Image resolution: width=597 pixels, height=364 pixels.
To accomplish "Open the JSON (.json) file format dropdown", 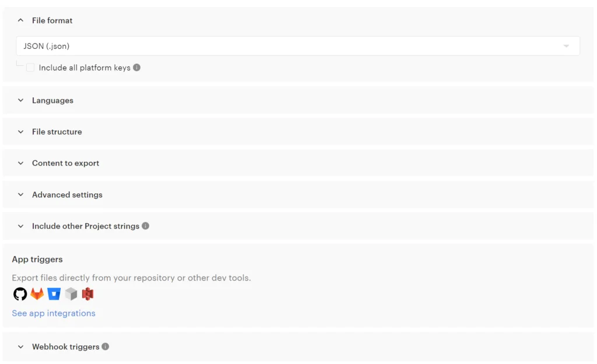I will click(x=298, y=46).
